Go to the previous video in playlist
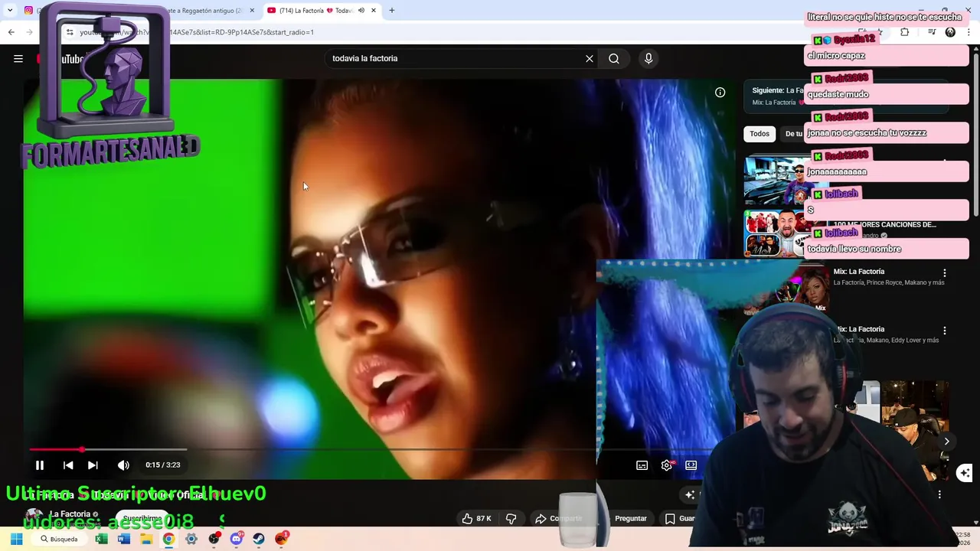Screen dimensions: 980x551 point(68,465)
